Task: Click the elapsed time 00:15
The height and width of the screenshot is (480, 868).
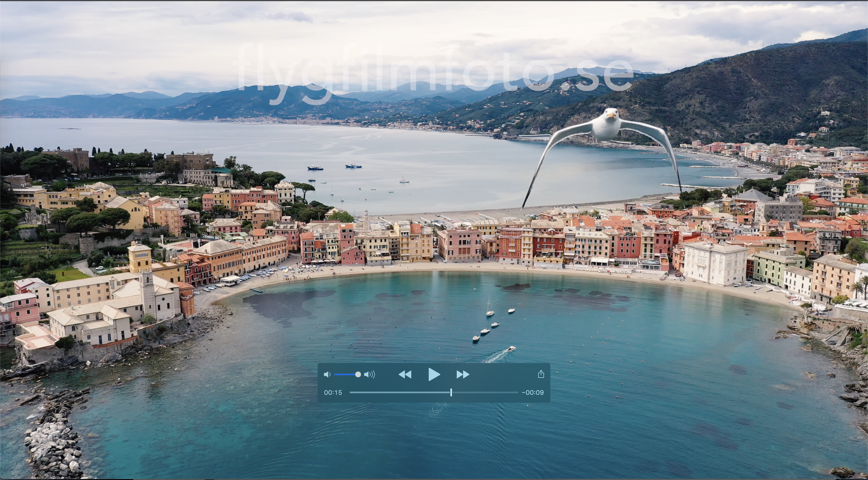Action: pos(333,392)
